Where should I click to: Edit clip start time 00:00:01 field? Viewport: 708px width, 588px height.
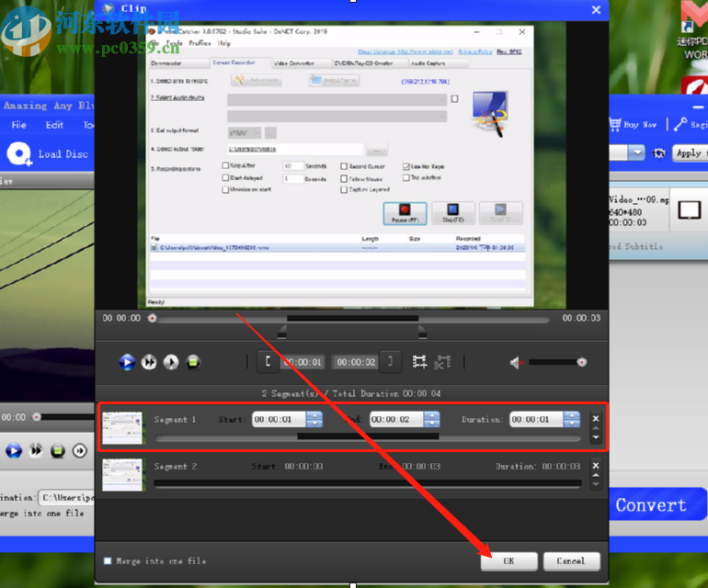pyautogui.click(x=303, y=362)
